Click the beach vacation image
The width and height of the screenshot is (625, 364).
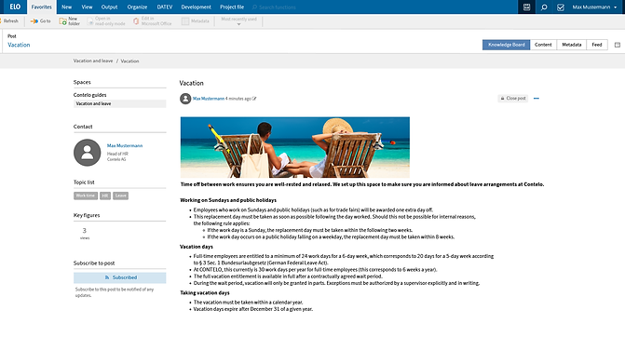coord(295,147)
